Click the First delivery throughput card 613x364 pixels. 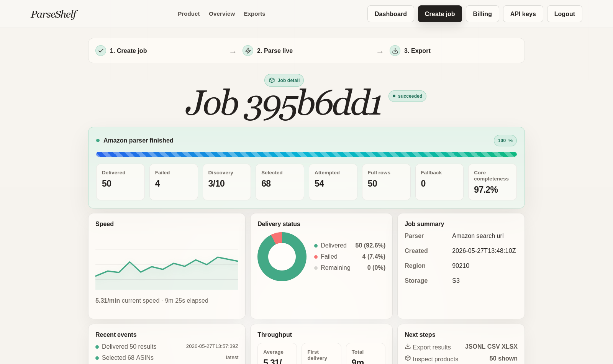tap(321, 354)
